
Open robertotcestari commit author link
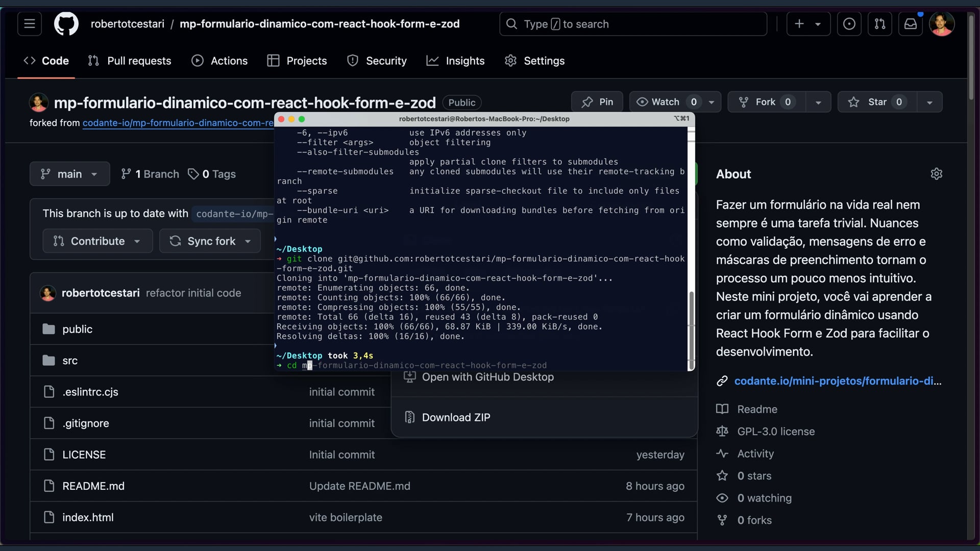coord(101,293)
